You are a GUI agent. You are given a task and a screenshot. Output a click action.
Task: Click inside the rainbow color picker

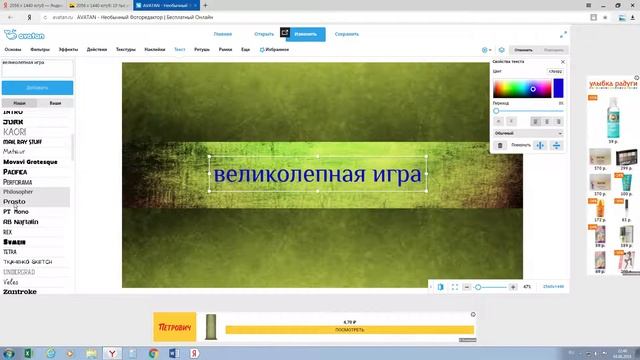click(522, 89)
